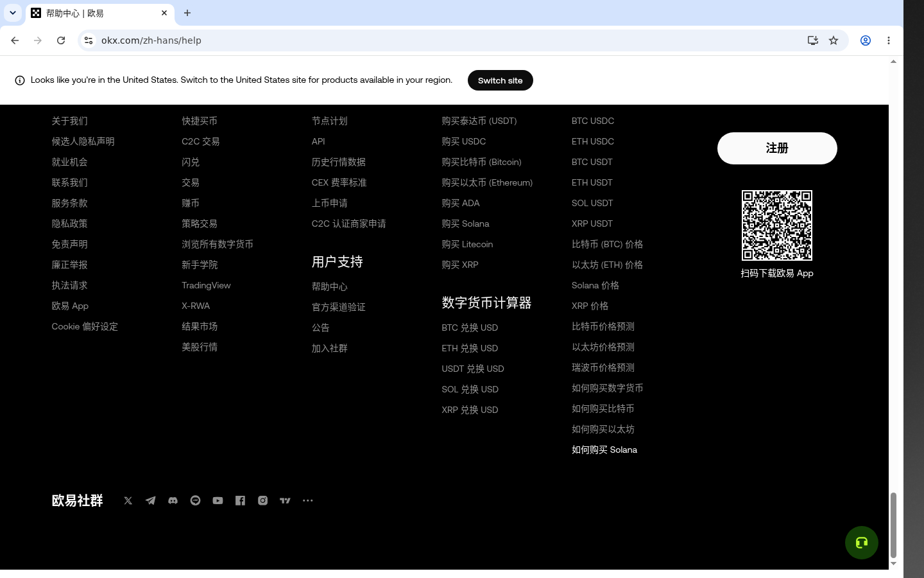
Task: Open the 服务条款 link
Action: coord(69,203)
